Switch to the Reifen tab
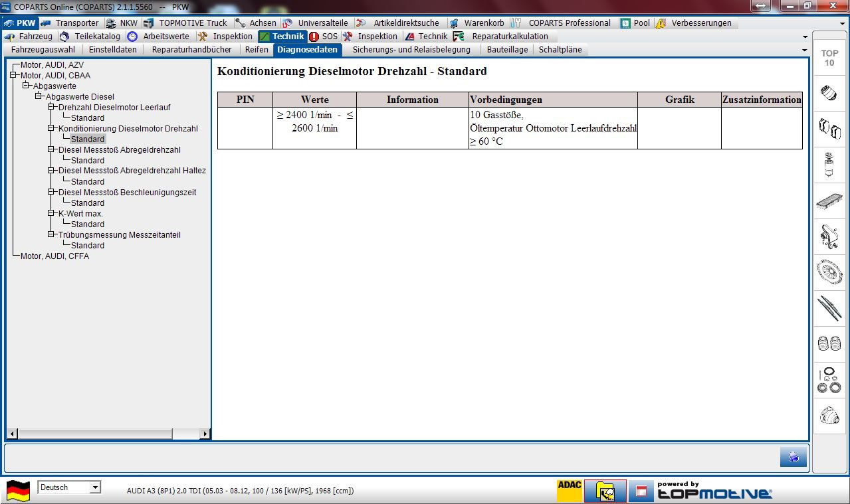Screen dimensions: 850x504 tap(257, 50)
